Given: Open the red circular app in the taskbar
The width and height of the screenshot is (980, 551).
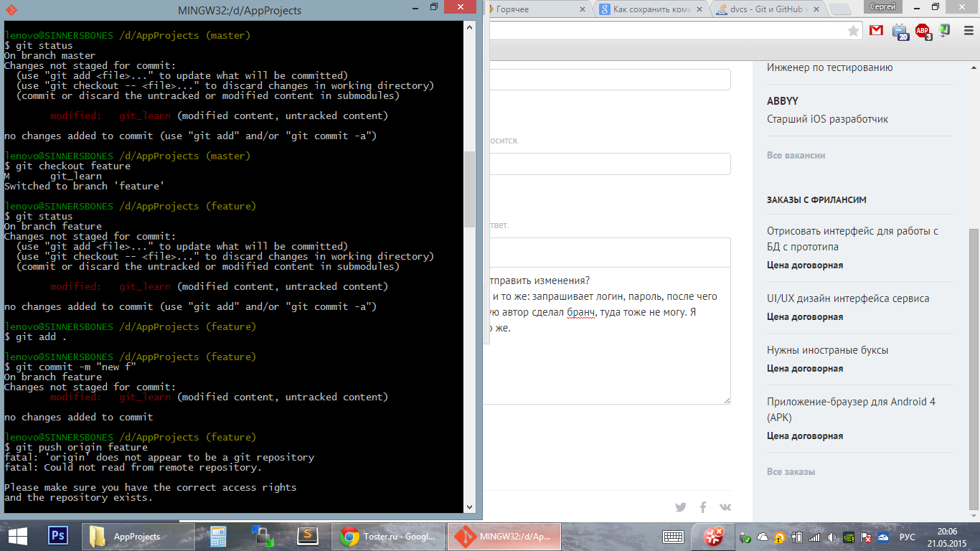Looking at the screenshot, I should (713, 536).
